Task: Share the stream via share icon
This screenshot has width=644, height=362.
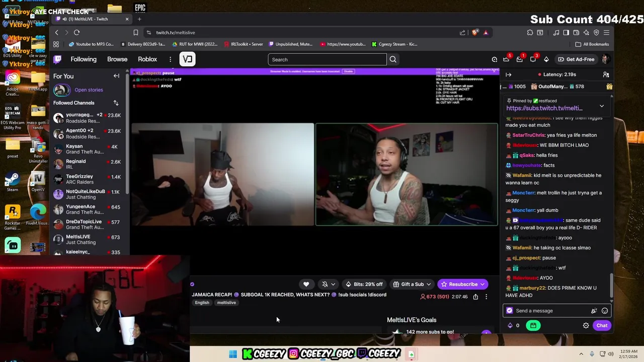Action: point(475,297)
